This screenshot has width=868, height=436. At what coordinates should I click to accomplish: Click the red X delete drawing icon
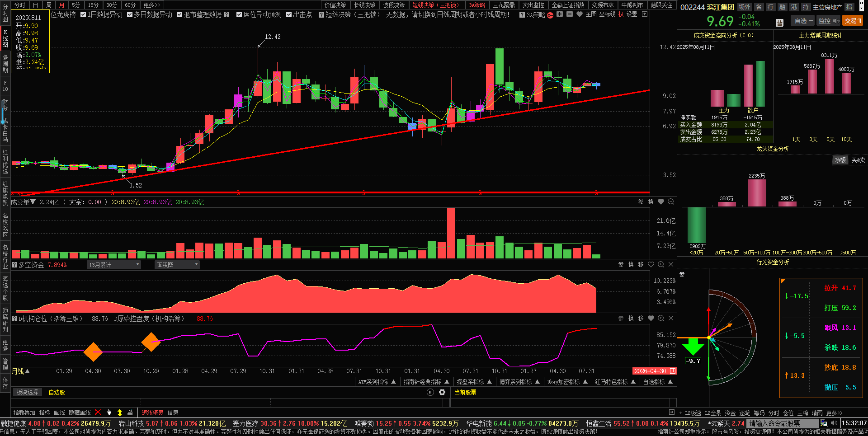98,412
